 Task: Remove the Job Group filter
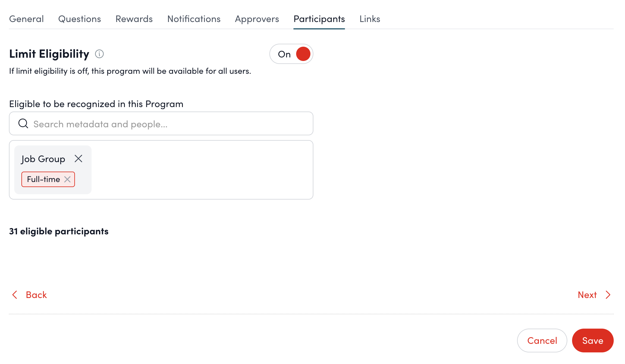click(x=78, y=159)
